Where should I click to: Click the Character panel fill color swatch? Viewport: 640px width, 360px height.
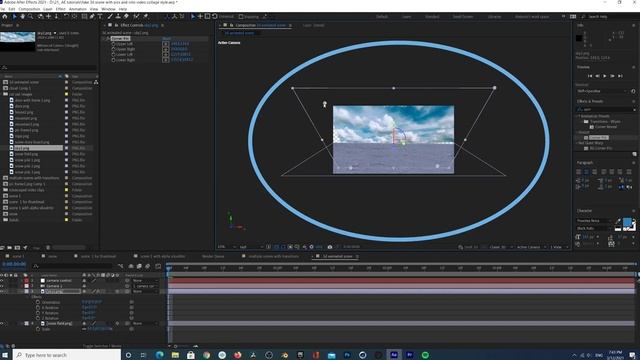(x=627, y=222)
